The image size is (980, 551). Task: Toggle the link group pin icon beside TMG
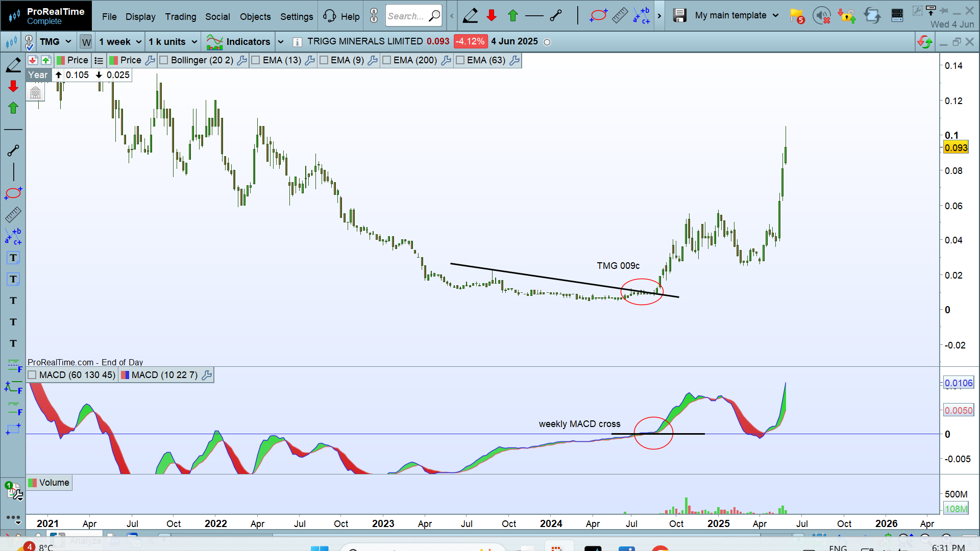pos(29,42)
